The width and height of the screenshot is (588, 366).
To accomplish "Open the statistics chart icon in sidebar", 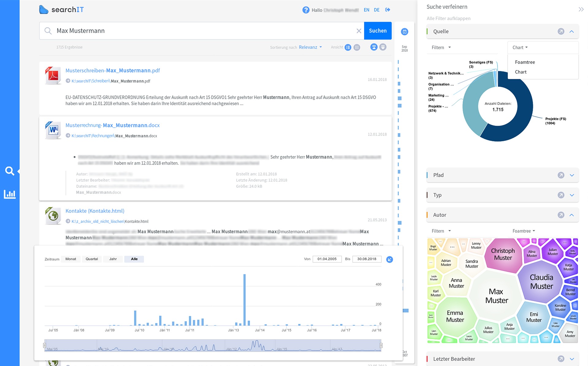I will [9, 194].
